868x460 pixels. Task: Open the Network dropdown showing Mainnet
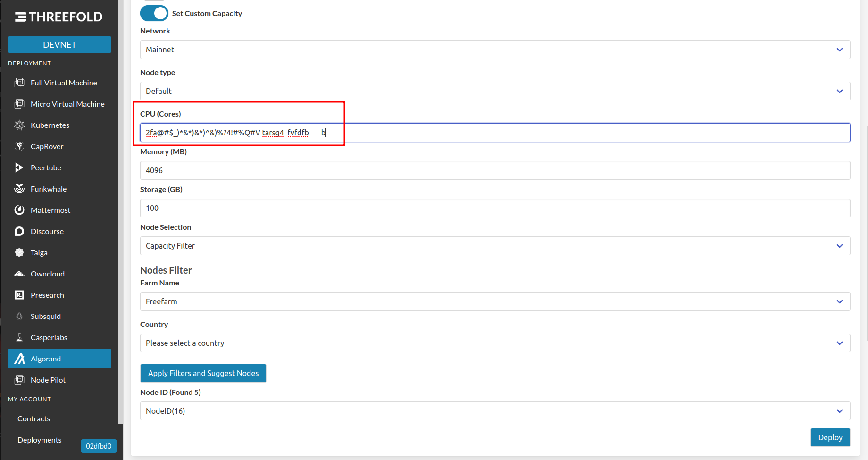coord(494,50)
